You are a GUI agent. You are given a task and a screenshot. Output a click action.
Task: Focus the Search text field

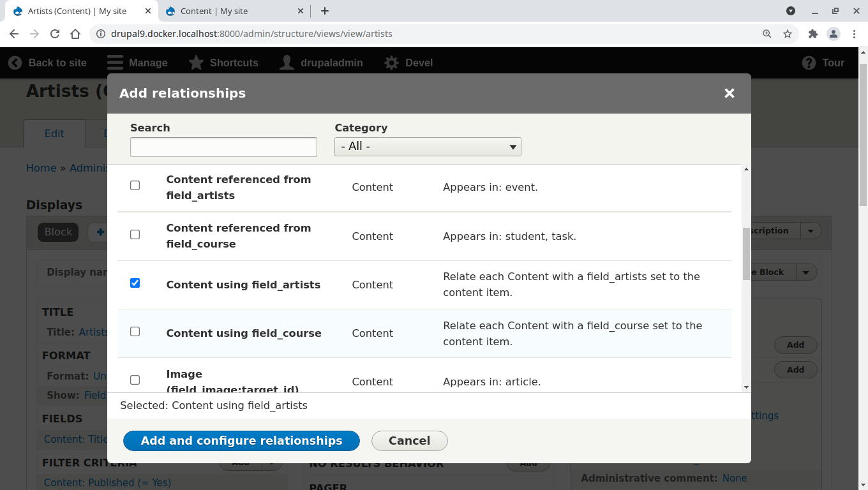pos(223,147)
